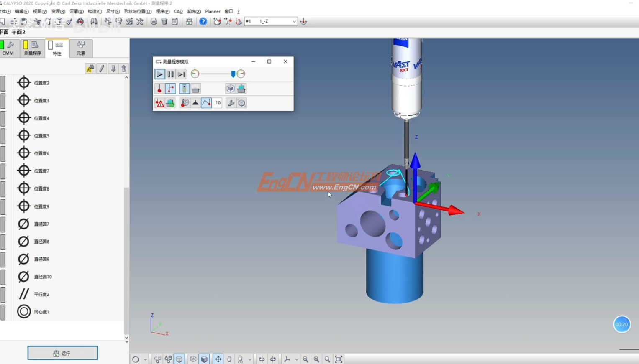Click the collision warning triangle icon

click(x=159, y=103)
